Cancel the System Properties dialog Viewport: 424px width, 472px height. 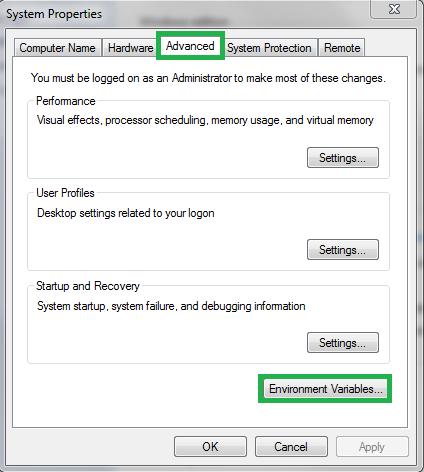(x=291, y=447)
